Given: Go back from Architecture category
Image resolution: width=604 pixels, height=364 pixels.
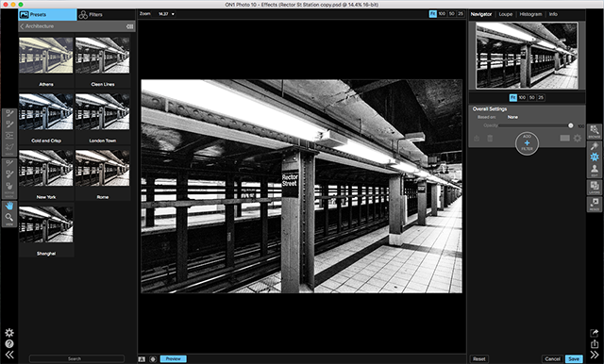Looking at the screenshot, I should tap(22, 26).
